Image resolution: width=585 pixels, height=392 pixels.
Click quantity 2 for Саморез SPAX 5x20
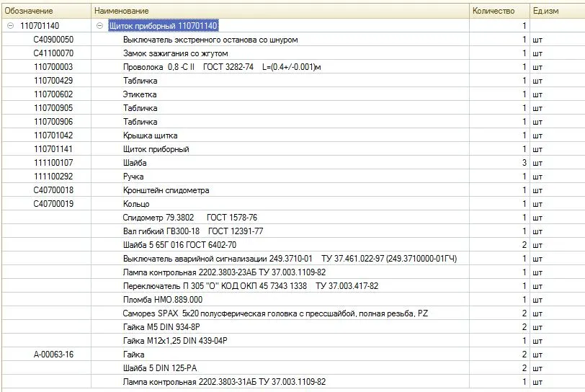click(x=524, y=313)
